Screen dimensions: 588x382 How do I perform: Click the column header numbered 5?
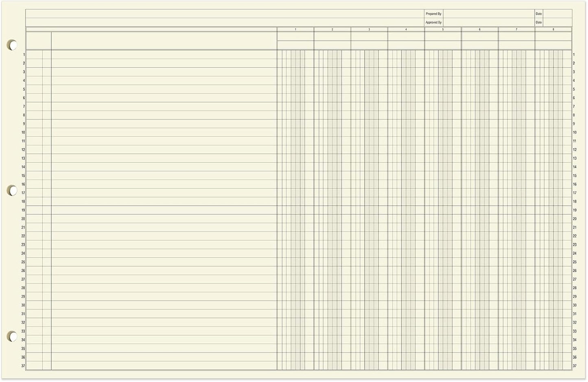[443, 29]
